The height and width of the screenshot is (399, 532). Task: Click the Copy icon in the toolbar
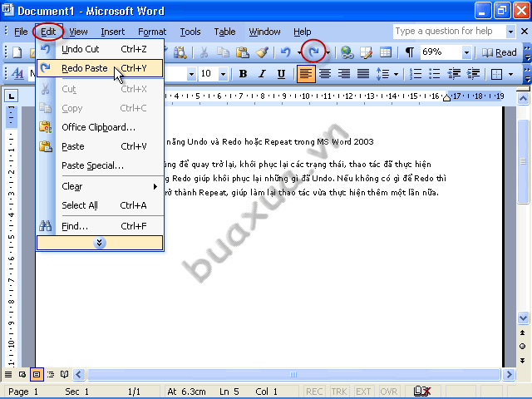[224, 52]
